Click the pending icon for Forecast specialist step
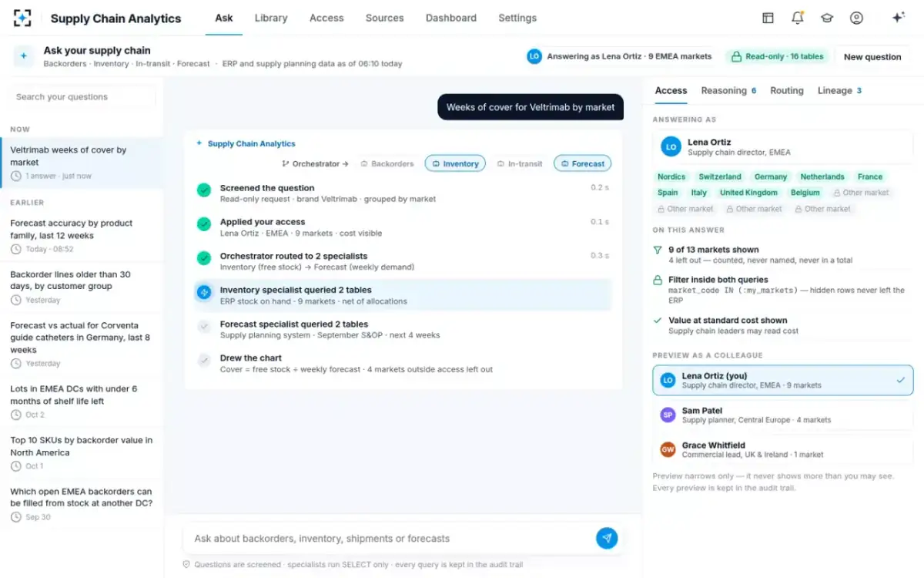 (204, 326)
